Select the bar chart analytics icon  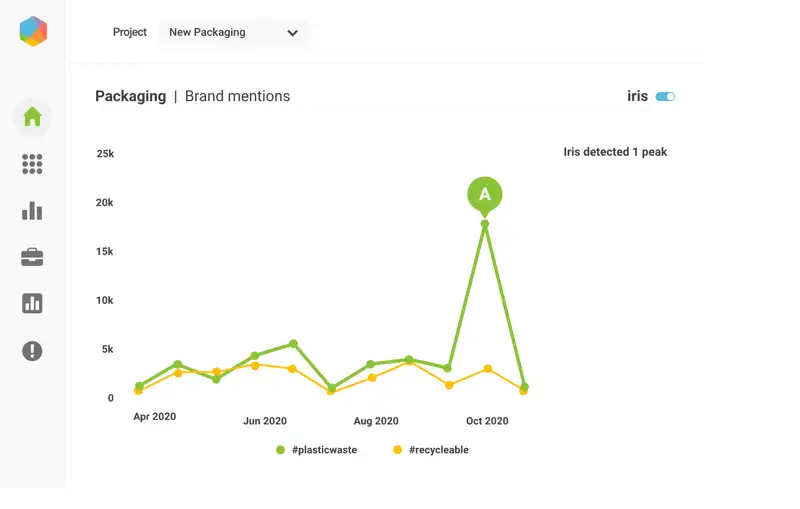point(32,211)
